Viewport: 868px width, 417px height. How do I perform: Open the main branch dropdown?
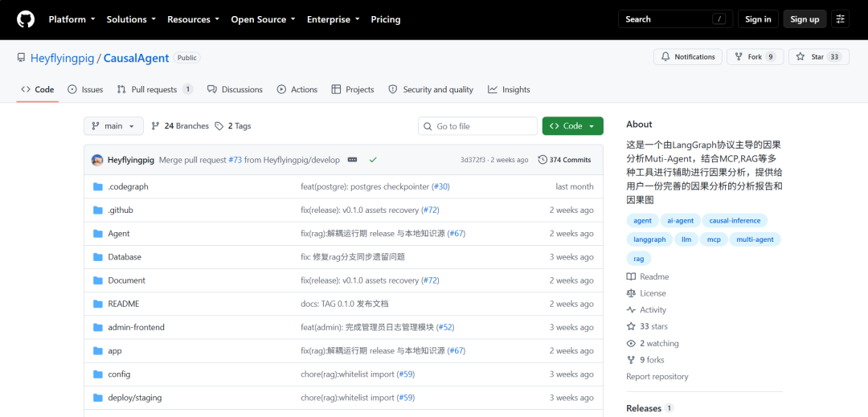coord(113,126)
